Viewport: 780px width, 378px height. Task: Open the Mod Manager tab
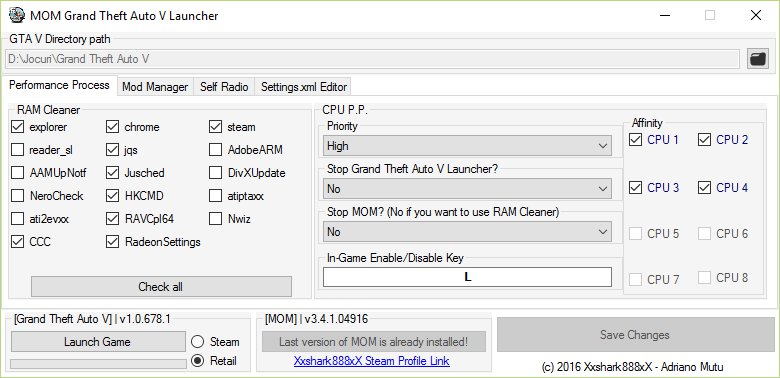click(155, 87)
